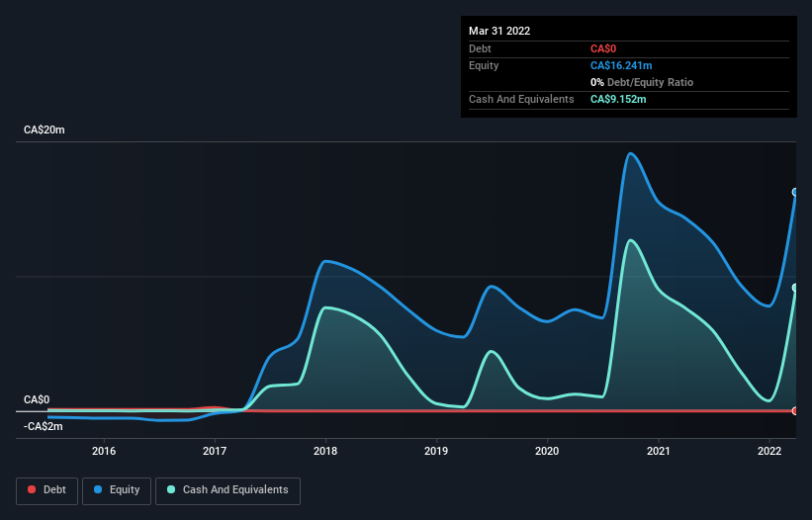Click the 2019 x-axis label
Screen dimensions: 812x520
tap(436, 451)
